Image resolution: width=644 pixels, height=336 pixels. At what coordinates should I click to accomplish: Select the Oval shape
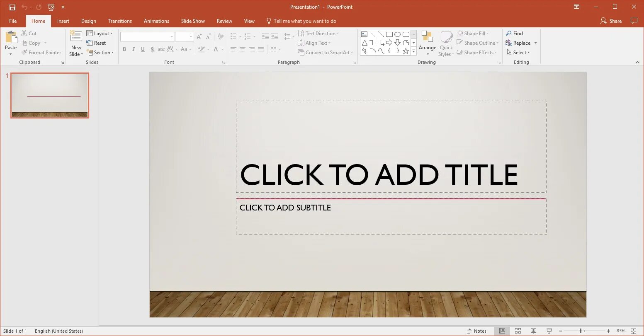click(x=398, y=34)
